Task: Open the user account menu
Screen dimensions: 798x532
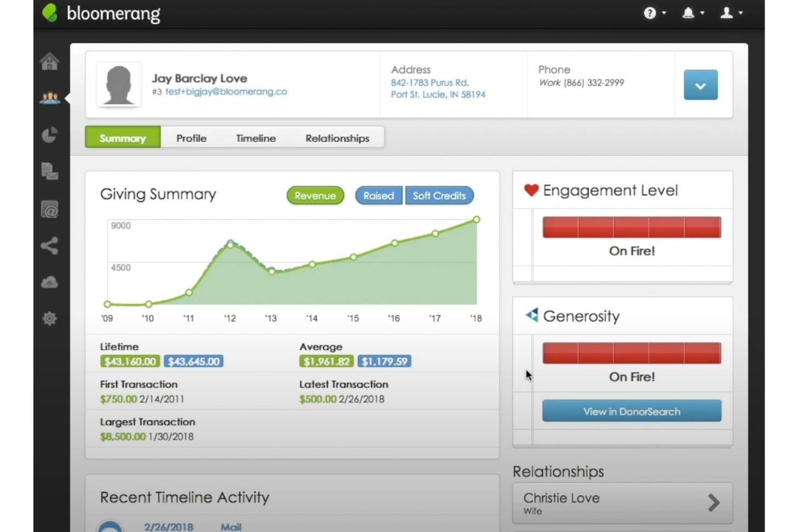Action: 731,13
